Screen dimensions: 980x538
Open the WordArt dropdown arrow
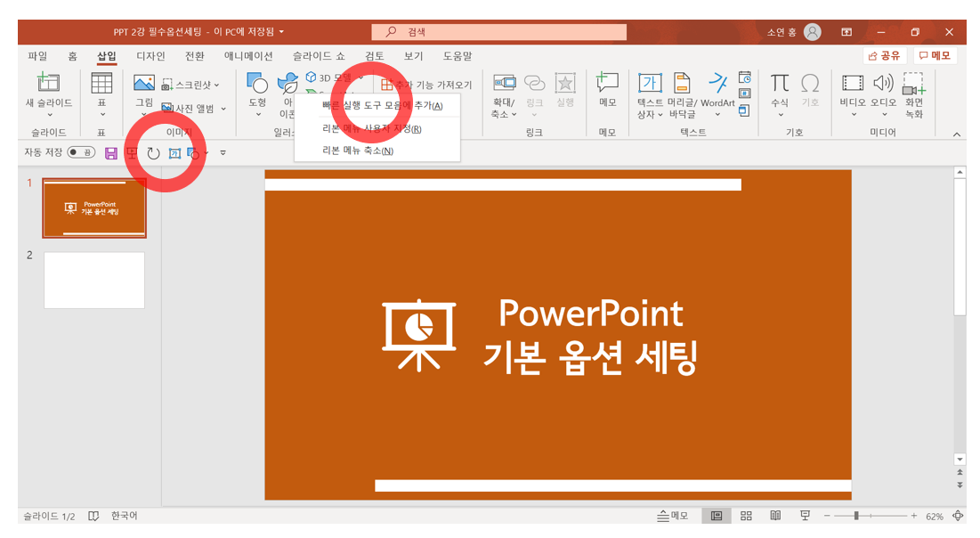717,115
